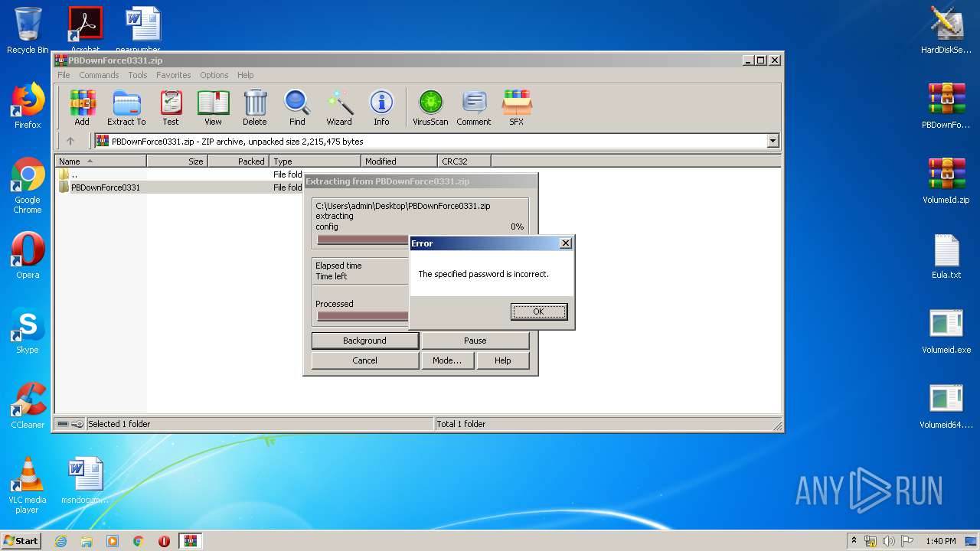Select the Delete trash icon in toolbar
Screen dimensions: 980x551
click(255, 107)
